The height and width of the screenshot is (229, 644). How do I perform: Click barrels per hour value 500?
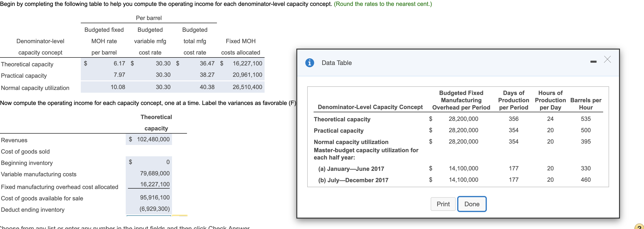point(585,130)
